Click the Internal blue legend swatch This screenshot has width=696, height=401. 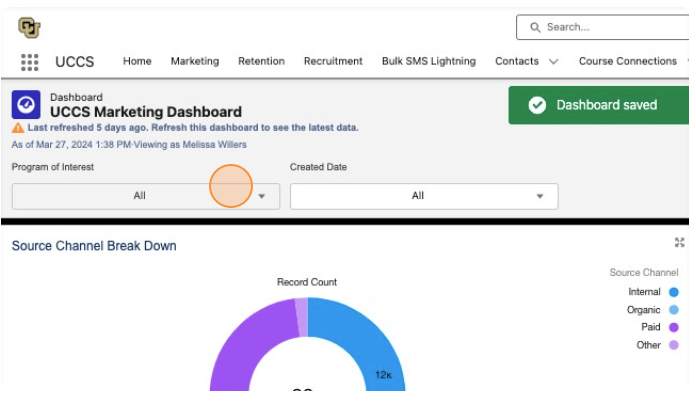click(x=673, y=292)
